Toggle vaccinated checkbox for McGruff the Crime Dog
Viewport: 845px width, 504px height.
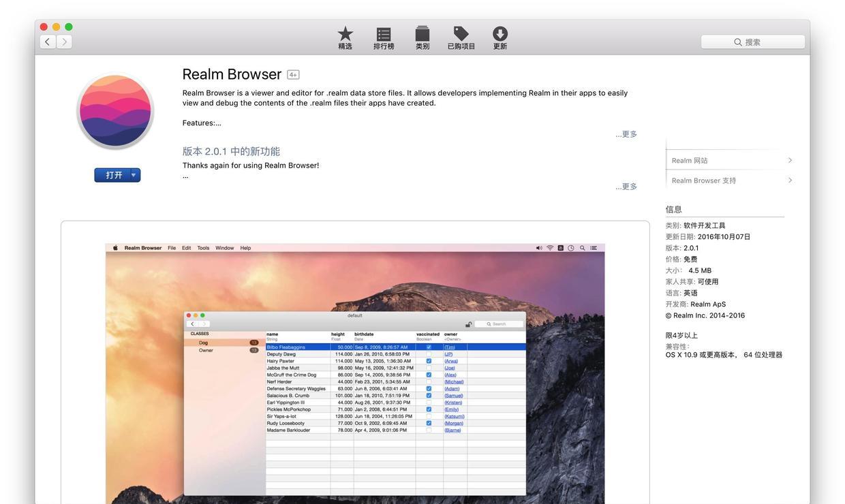[x=429, y=375]
